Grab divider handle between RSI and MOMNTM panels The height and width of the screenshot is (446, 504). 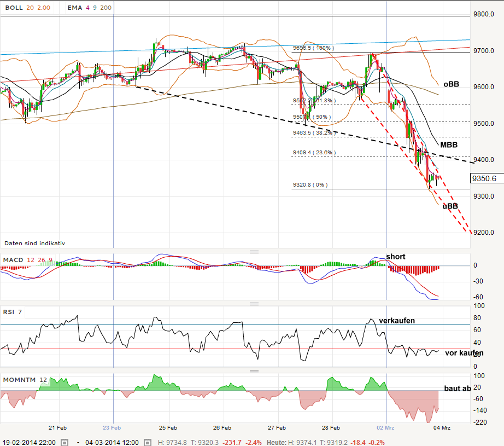pos(254,372)
